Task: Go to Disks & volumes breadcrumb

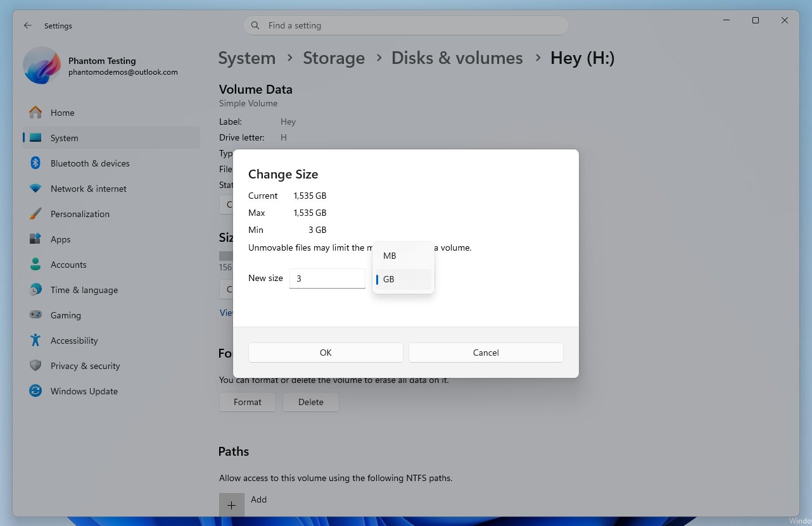Action: (x=457, y=58)
